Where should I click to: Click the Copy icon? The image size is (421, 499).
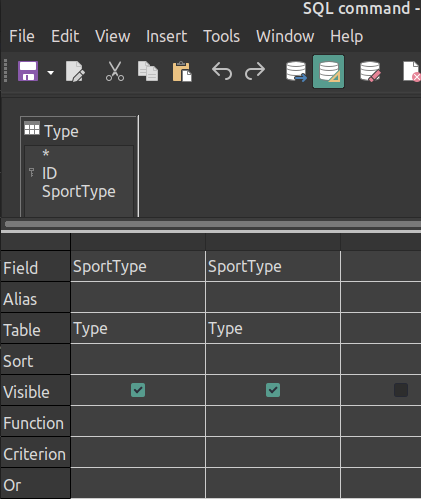coord(148,71)
